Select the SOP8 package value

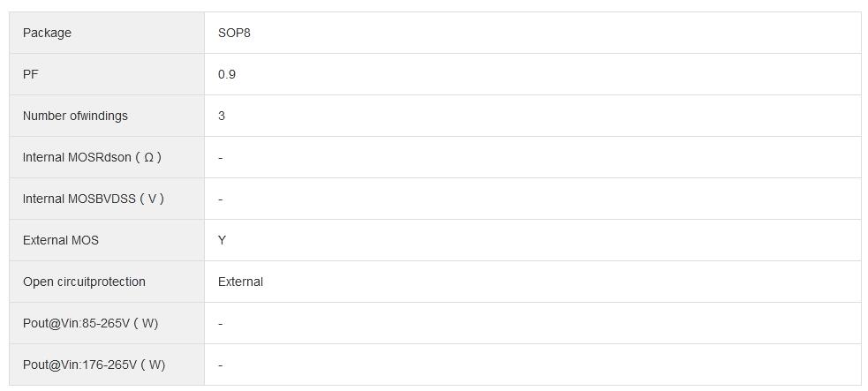coord(234,33)
